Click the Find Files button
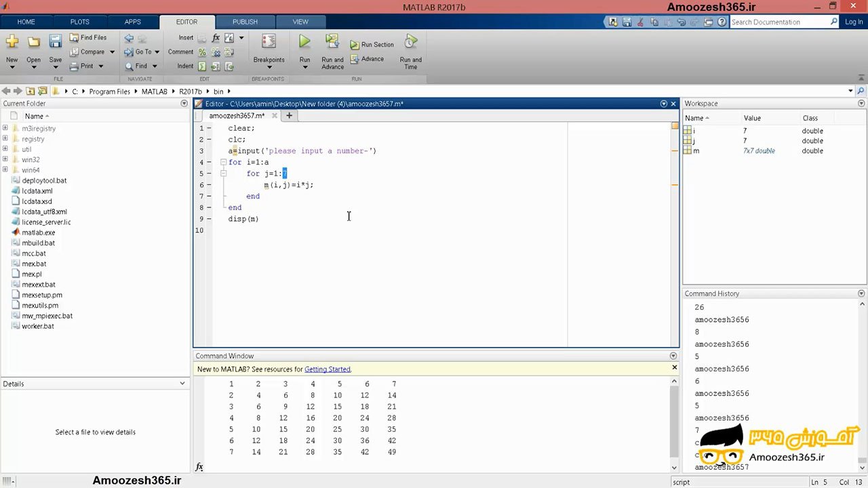 coord(88,38)
